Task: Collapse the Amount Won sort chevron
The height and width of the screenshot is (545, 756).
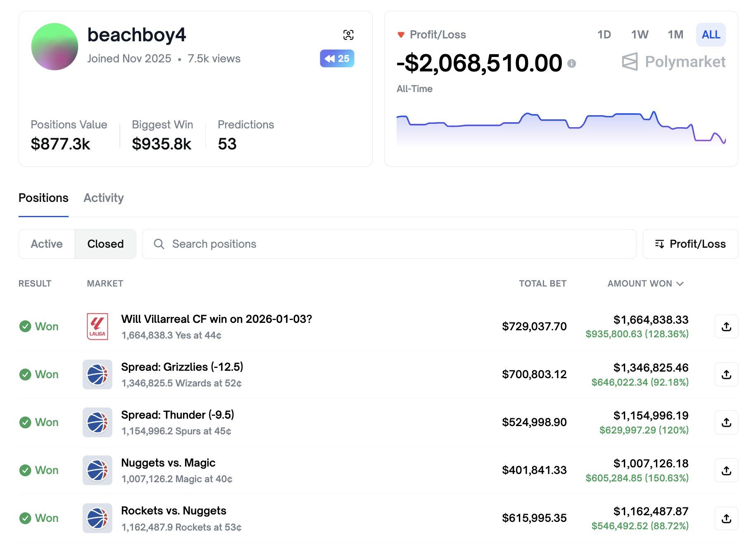Action: pos(680,284)
